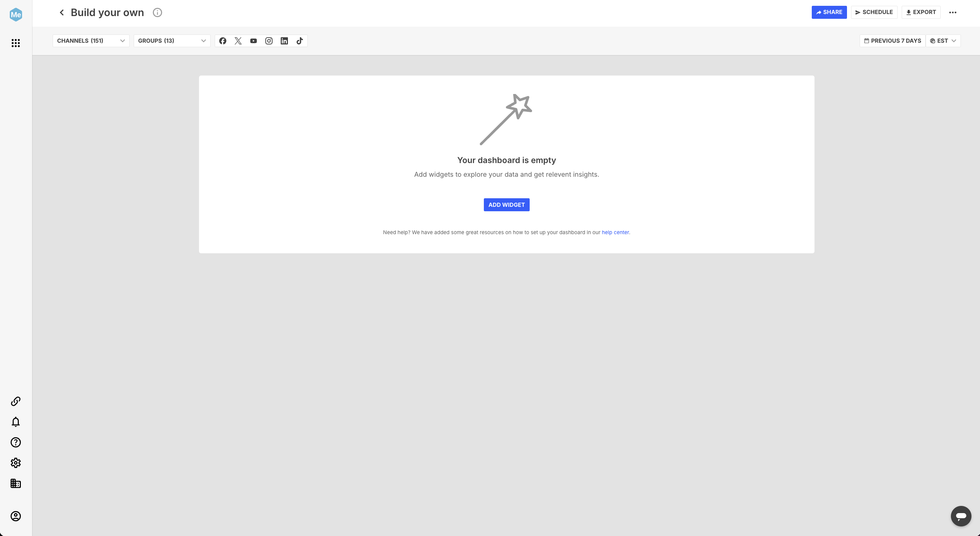The height and width of the screenshot is (536, 980).
Task: Toggle the calendar date range selector
Action: [892, 41]
